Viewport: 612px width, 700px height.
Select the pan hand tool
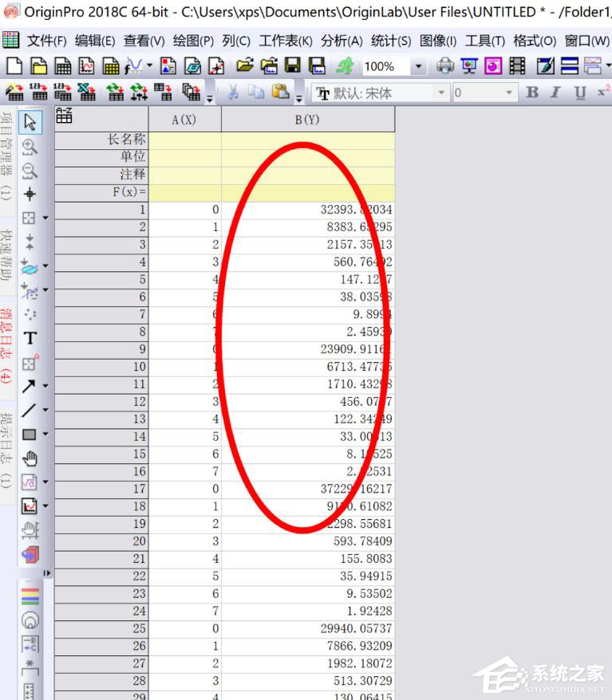click(x=30, y=458)
